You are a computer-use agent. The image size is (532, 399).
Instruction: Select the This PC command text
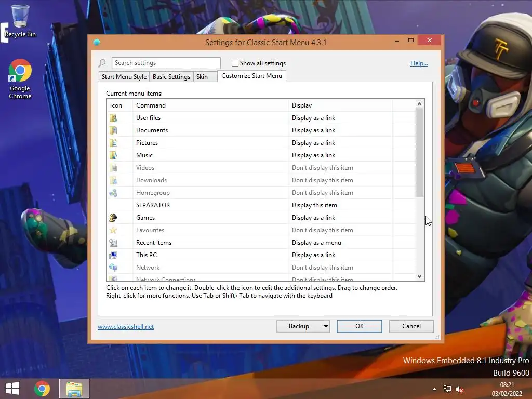pyautogui.click(x=146, y=255)
